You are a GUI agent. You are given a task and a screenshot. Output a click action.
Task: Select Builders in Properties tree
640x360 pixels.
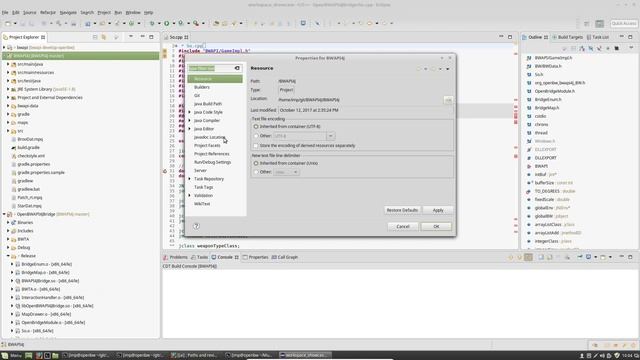202,87
